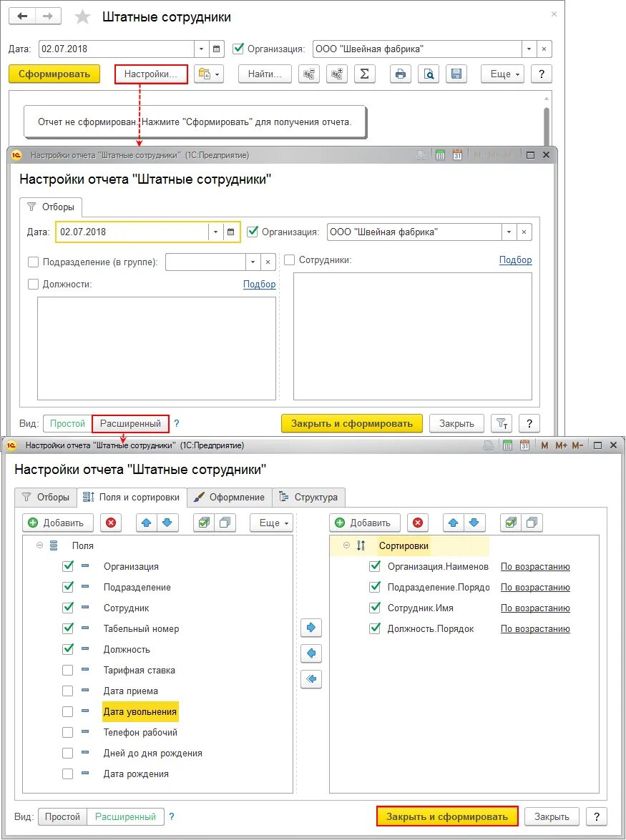This screenshot has height=840, width=626.
Task: Open the calendar icon in middle Отборы tab
Action: (x=230, y=232)
